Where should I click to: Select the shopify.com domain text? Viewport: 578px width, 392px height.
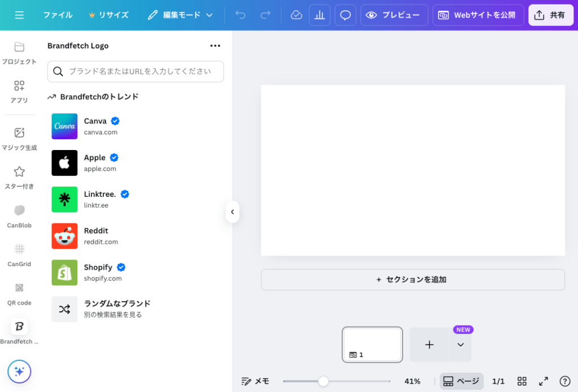click(103, 279)
